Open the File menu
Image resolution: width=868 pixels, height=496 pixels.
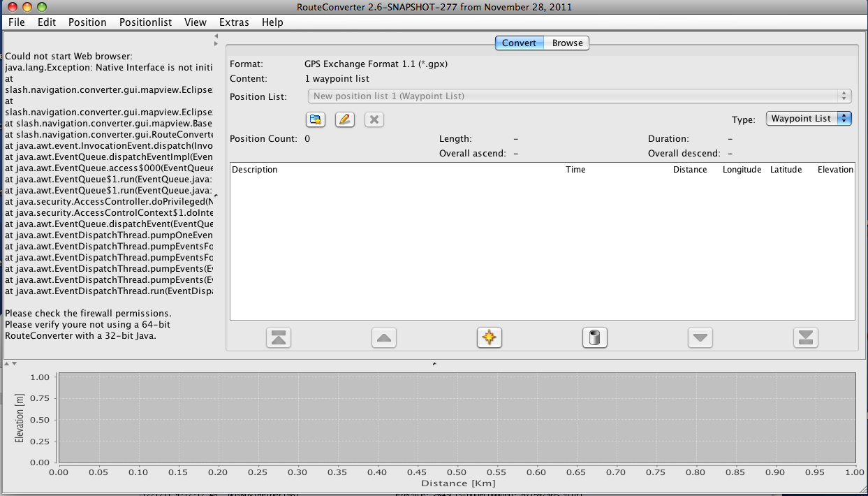[17, 22]
